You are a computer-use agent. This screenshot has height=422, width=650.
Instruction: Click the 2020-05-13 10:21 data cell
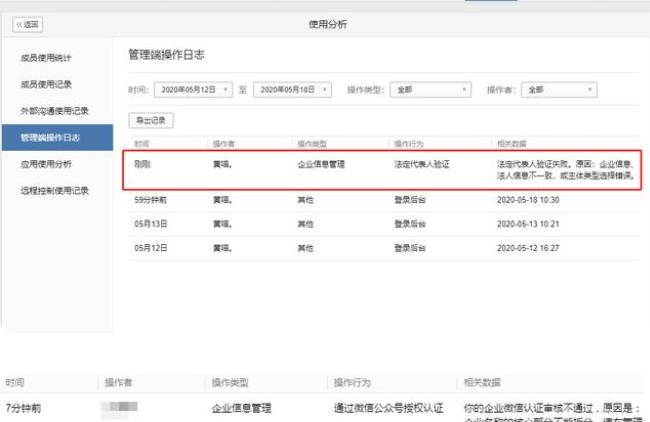[x=528, y=224]
